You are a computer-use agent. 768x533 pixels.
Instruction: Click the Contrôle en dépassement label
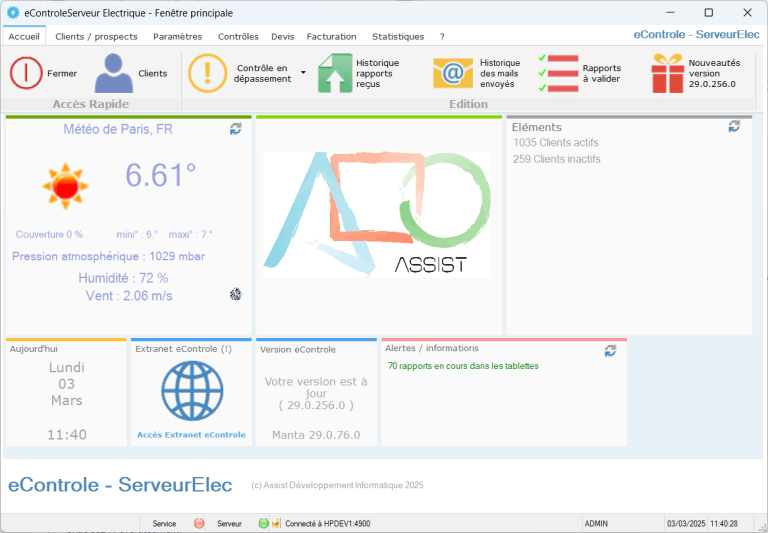(x=262, y=73)
